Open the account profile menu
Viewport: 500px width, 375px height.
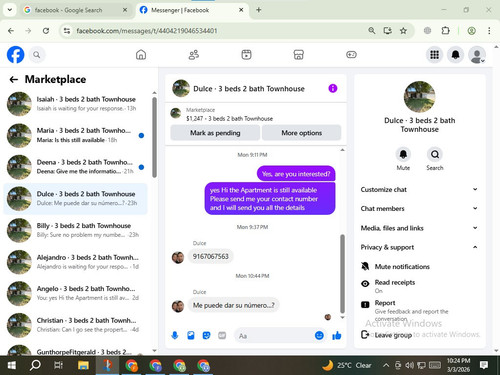477,55
